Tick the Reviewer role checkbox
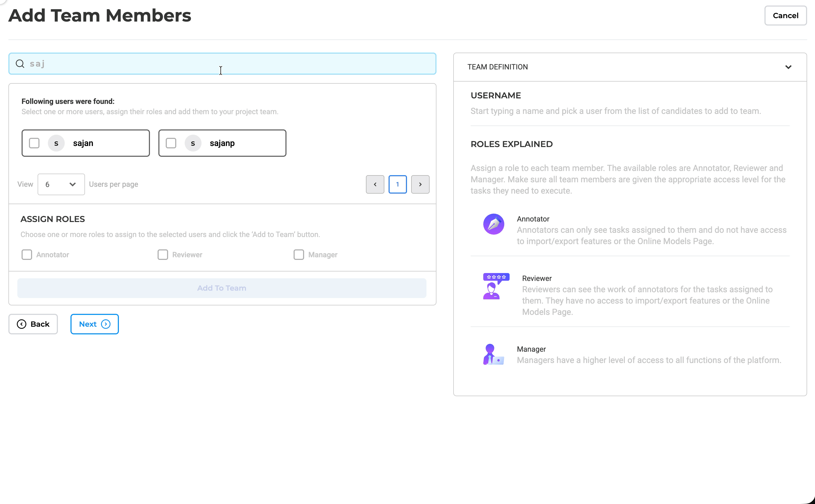The height and width of the screenshot is (504, 815). tap(163, 255)
